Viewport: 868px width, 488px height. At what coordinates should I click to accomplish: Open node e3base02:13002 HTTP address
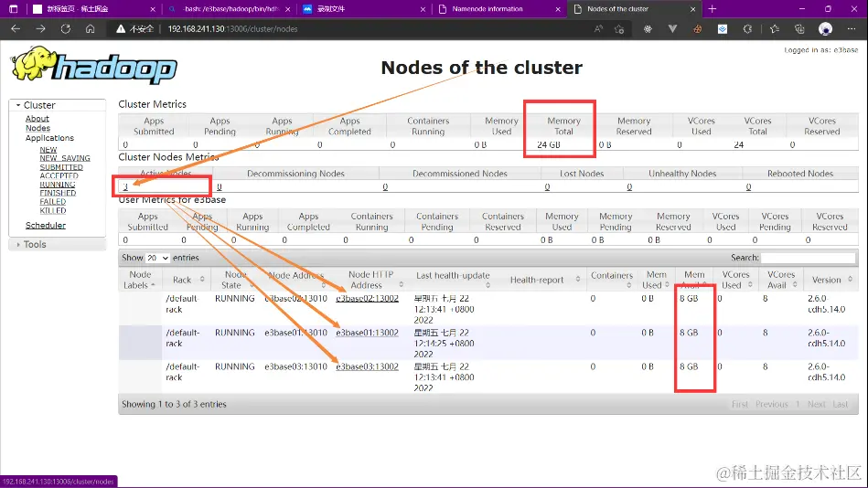tap(367, 298)
